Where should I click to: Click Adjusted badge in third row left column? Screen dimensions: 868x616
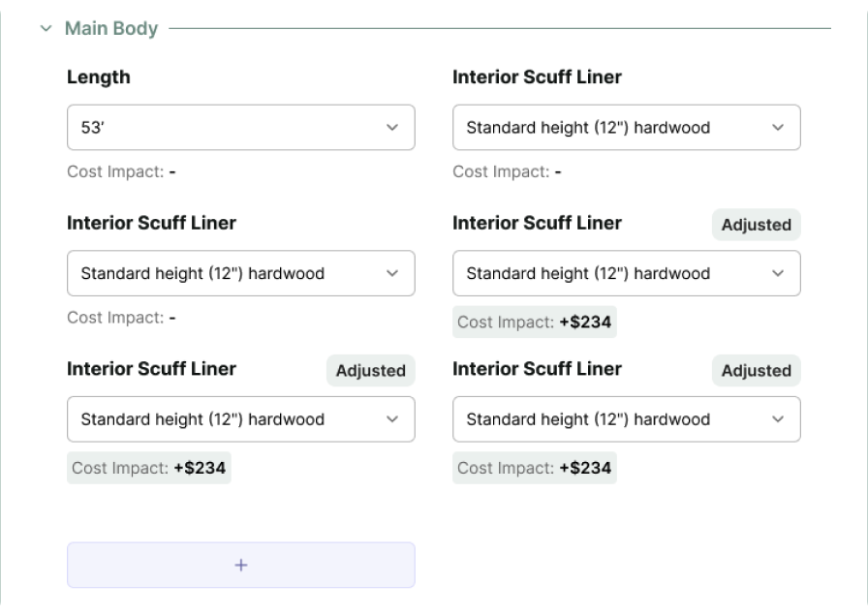click(x=371, y=370)
